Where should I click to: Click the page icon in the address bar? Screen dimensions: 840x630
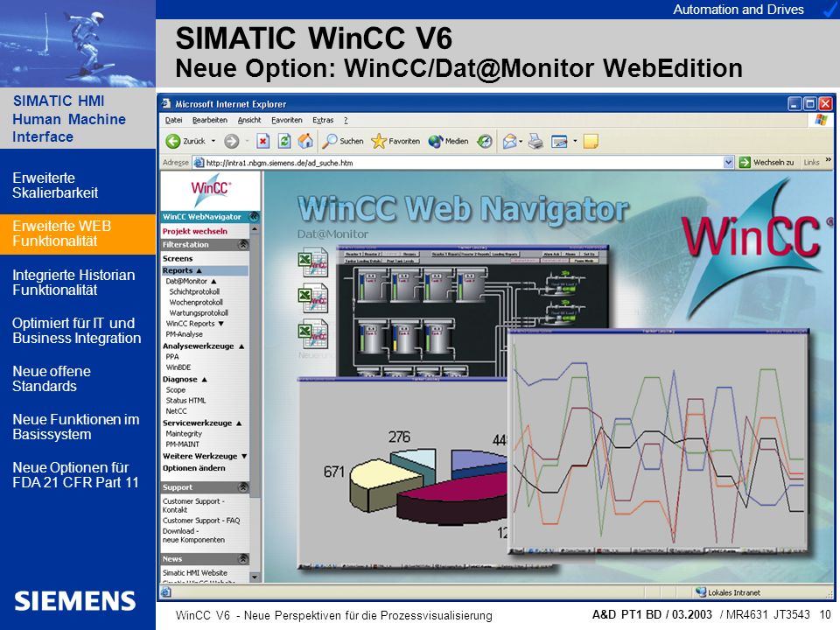point(199,163)
